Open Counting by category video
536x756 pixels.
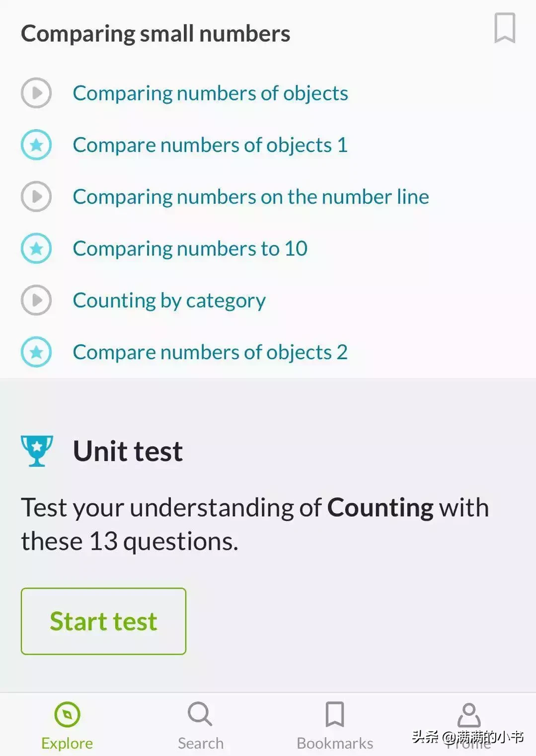pyautogui.click(x=169, y=301)
